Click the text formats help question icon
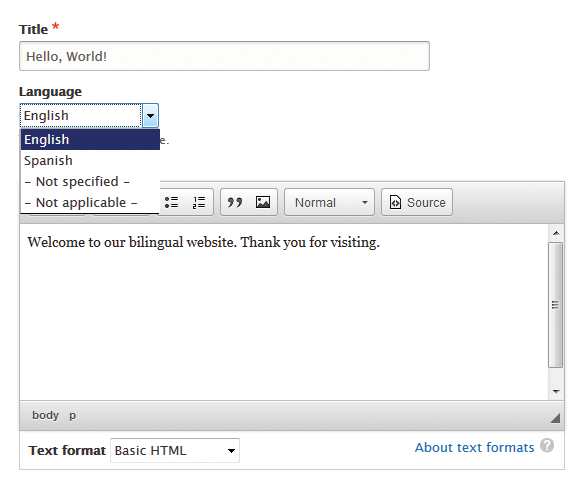 tap(547, 445)
